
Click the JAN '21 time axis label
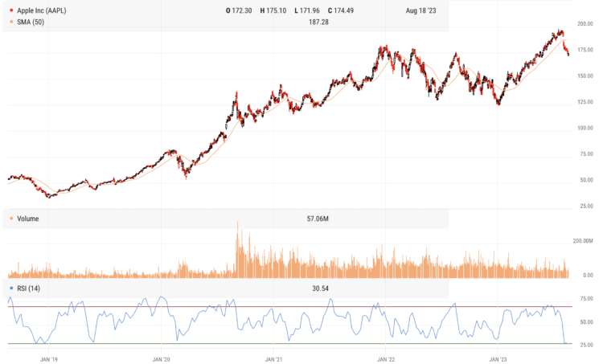pos(273,359)
